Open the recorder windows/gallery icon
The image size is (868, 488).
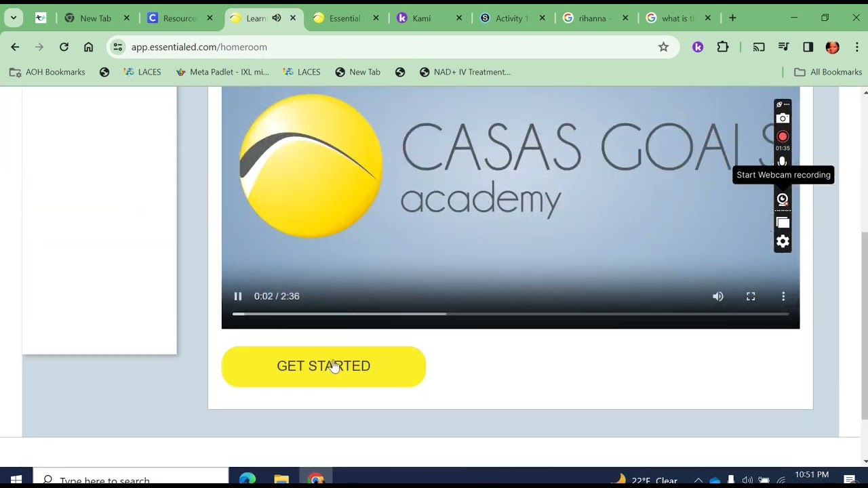[x=783, y=222]
